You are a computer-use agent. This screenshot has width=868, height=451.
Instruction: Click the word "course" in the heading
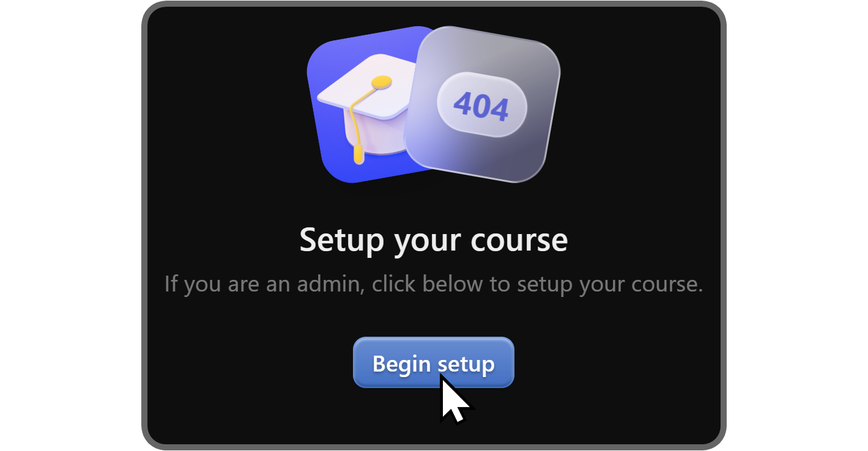[524, 241]
